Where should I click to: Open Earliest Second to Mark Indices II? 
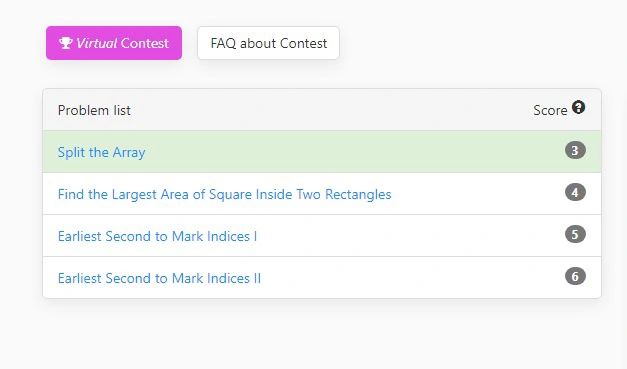coord(159,278)
